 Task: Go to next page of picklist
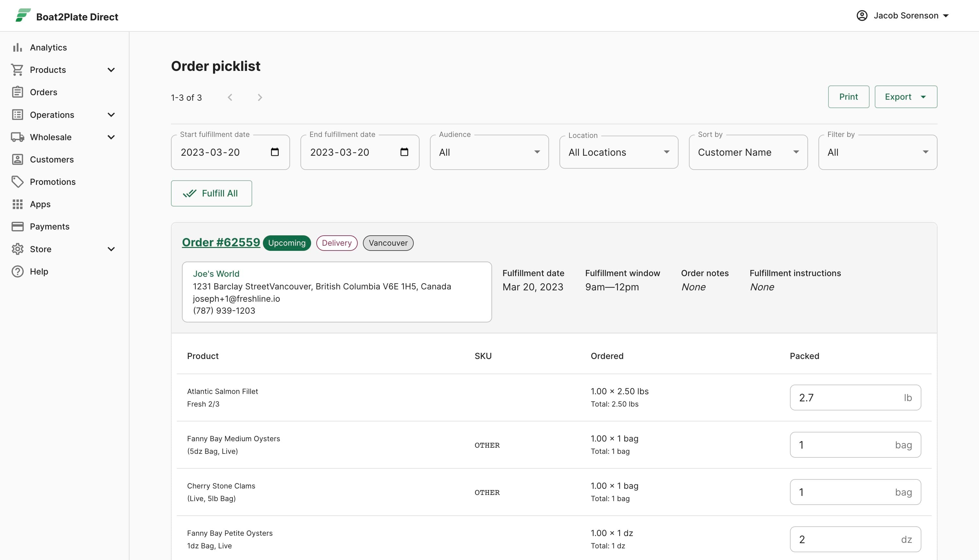coord(260,97)
